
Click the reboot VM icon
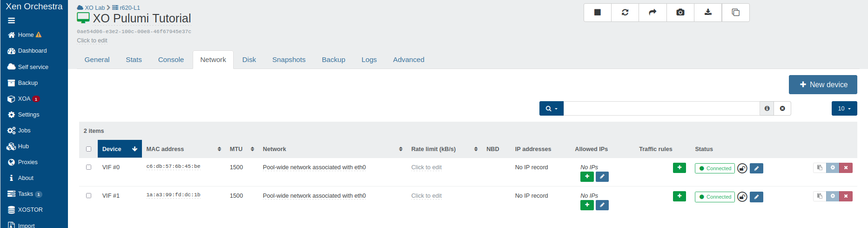point(625,13)
